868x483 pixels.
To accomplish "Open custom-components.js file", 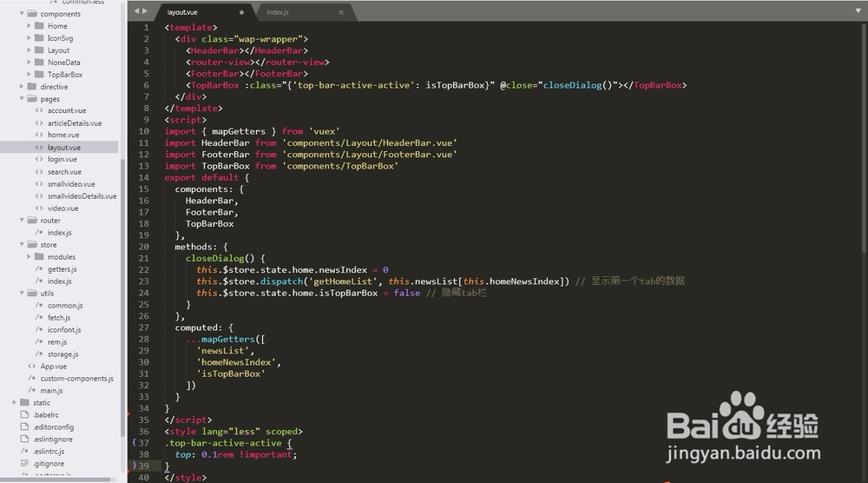I will point(76,379).
